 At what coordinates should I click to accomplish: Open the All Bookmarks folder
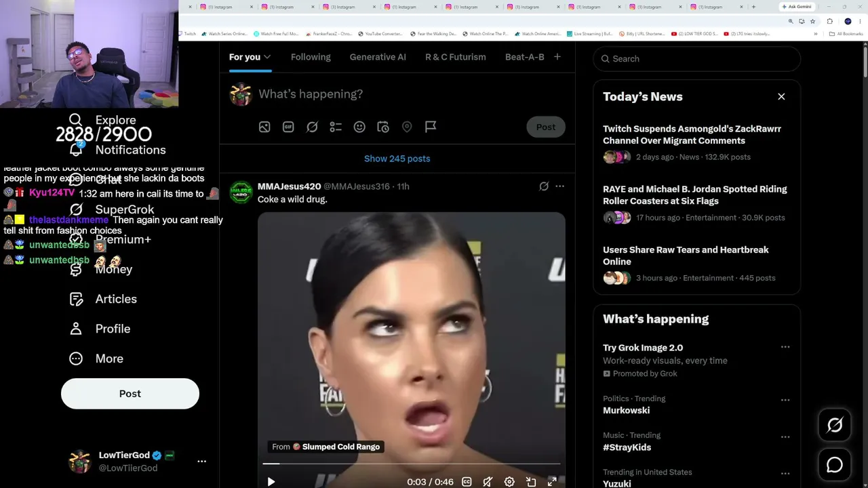[x=848, y=34]
